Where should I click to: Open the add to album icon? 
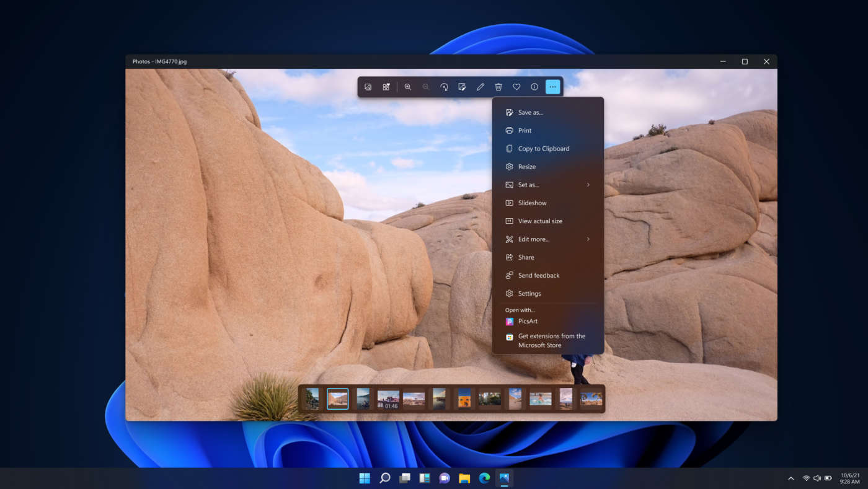coord(386,87)
